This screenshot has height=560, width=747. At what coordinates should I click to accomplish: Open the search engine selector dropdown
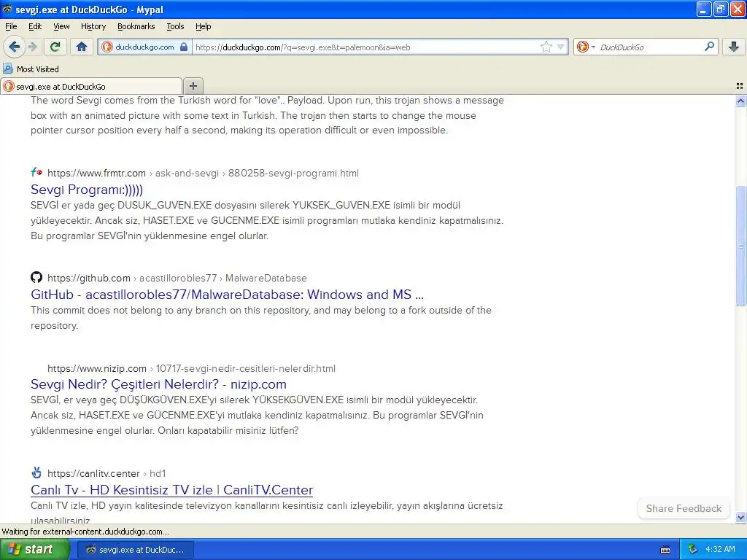click(593, 47)
